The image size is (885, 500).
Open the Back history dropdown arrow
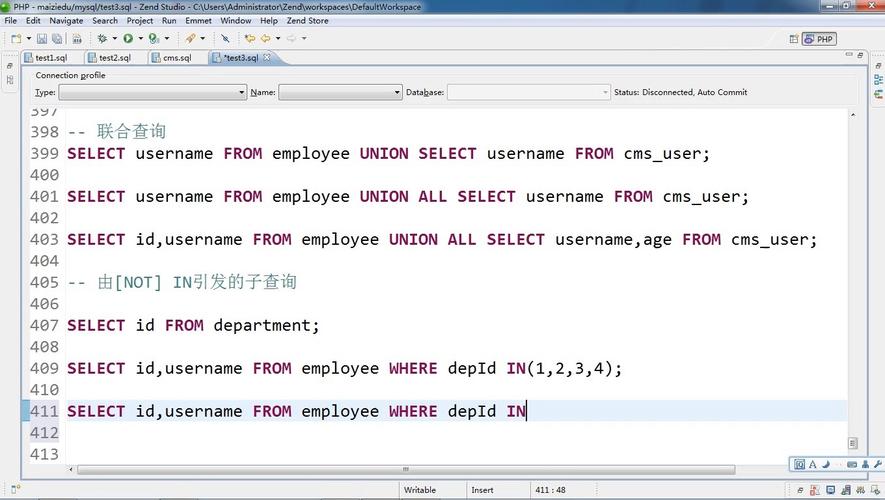(278, 38)
